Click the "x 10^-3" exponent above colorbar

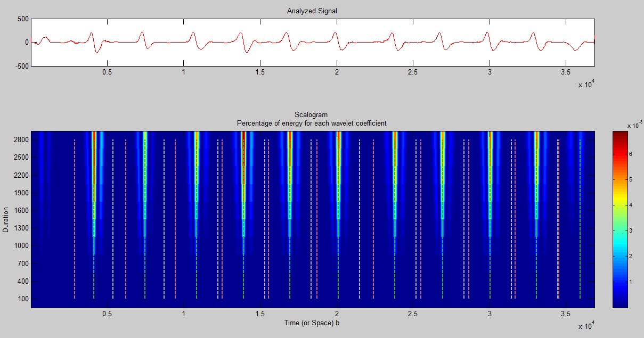pyautogui.click(x=634, y=126)
